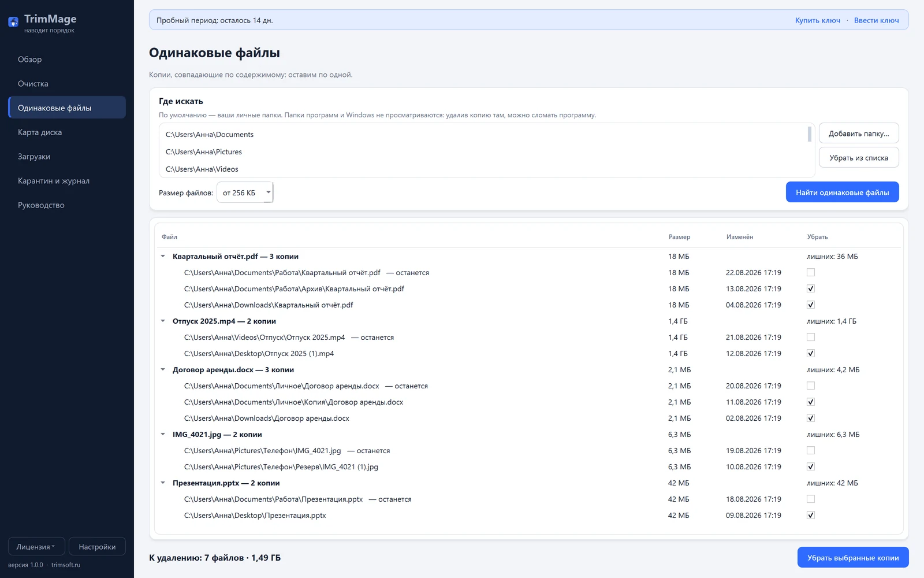Go to Очистка in the sidebar
924x578 pixels.
point(67,83)
